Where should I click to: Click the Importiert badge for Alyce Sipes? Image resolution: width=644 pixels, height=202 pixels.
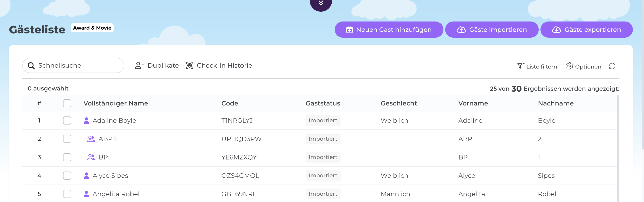click(x=323, y=176)
